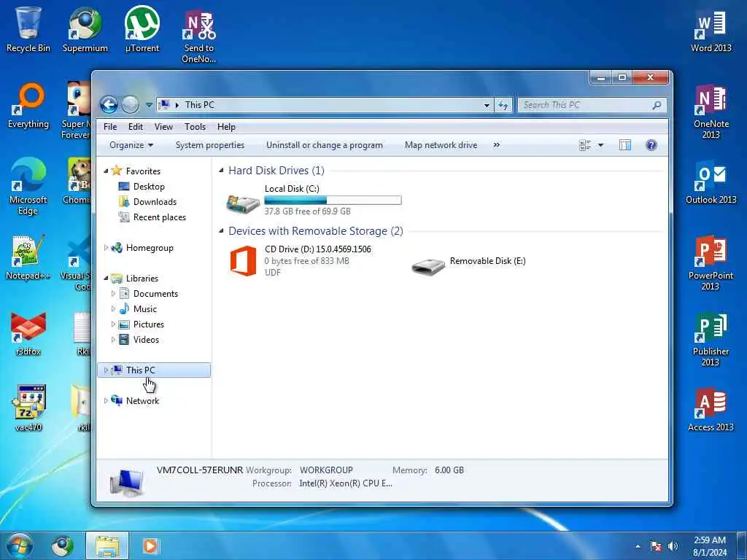The image size is (747, 560).
Task: Collapse the Favorites tree group
Action: tap(106, 171)
